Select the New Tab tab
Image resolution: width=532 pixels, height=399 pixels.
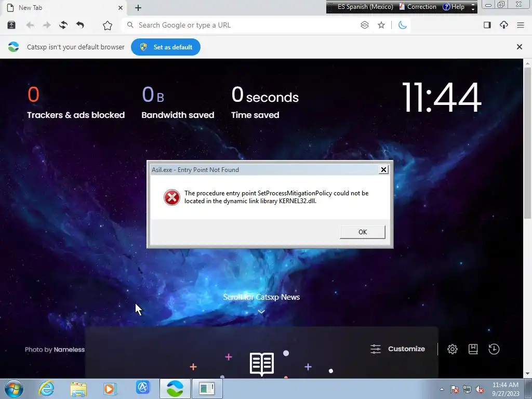[x=64, y=8]
